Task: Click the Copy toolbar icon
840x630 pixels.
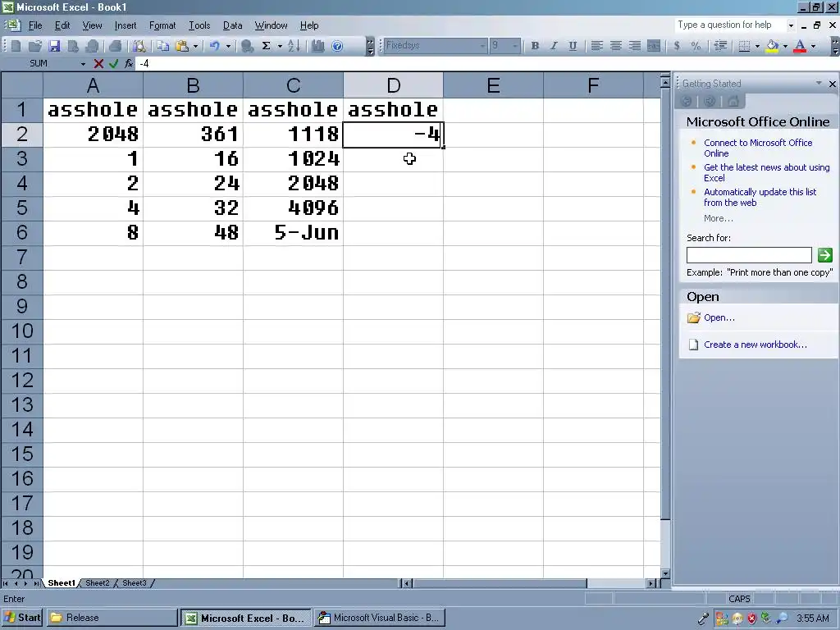Action: click(x=163, y=46)
